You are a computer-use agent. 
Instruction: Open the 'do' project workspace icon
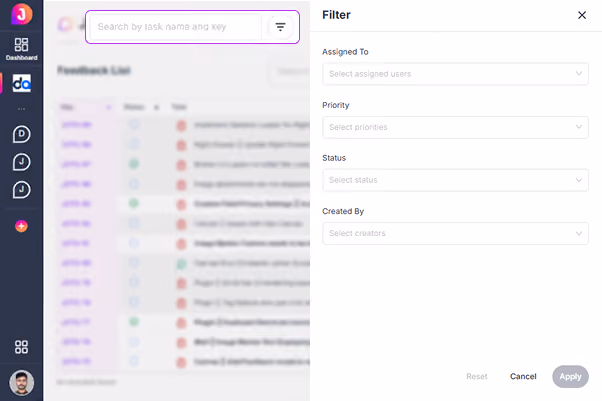[x=22, y=83]
